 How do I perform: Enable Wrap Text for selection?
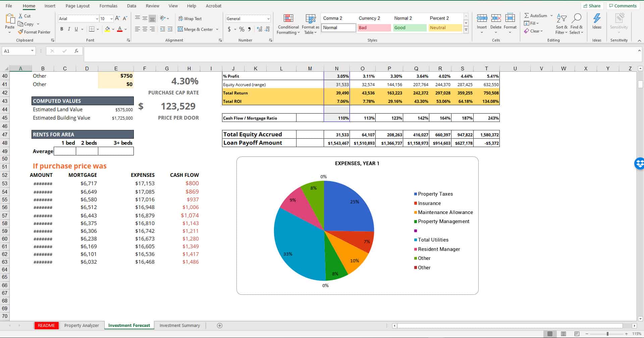coord(190,18)
